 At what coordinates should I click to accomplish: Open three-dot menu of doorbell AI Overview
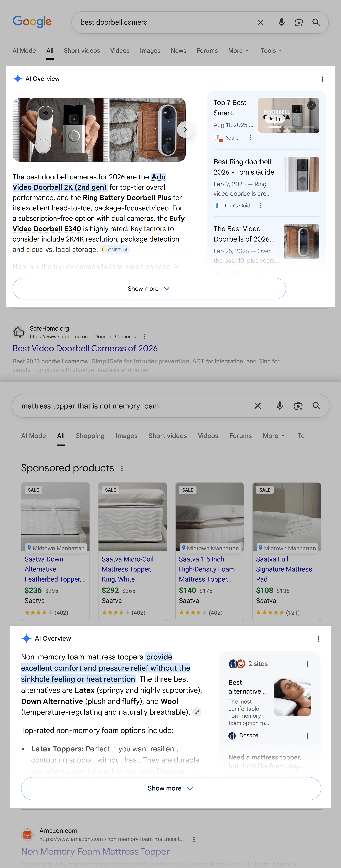pyautogui.click(x=322, y=79)
